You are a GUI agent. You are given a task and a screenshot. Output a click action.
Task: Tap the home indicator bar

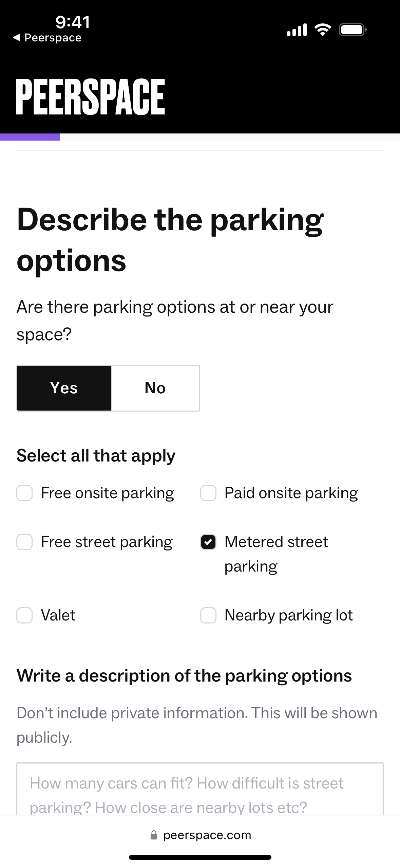[200, 857]
